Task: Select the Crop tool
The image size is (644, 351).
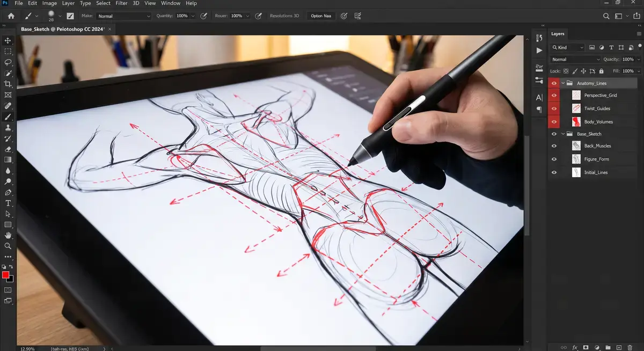Action: (x=8, y=84)
